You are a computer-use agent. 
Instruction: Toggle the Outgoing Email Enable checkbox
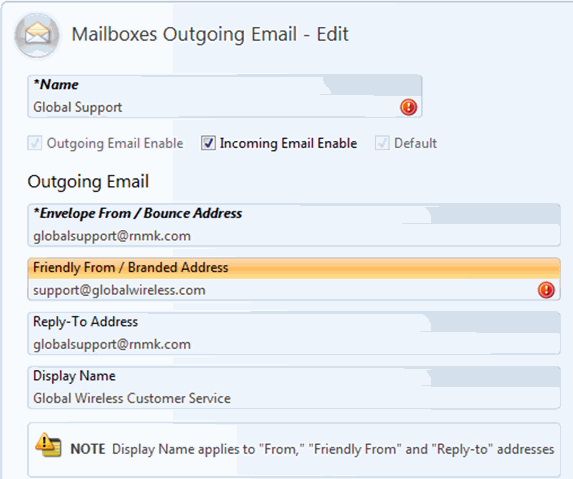34,143
